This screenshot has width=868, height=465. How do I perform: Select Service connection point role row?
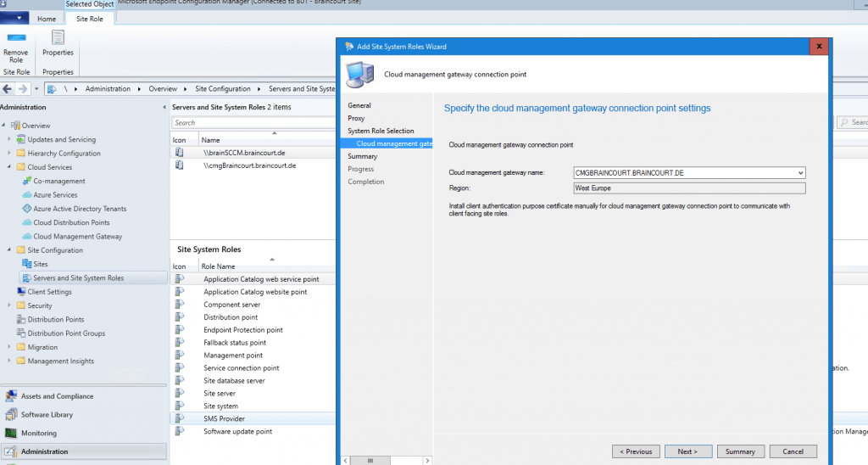tap(253, 368)
